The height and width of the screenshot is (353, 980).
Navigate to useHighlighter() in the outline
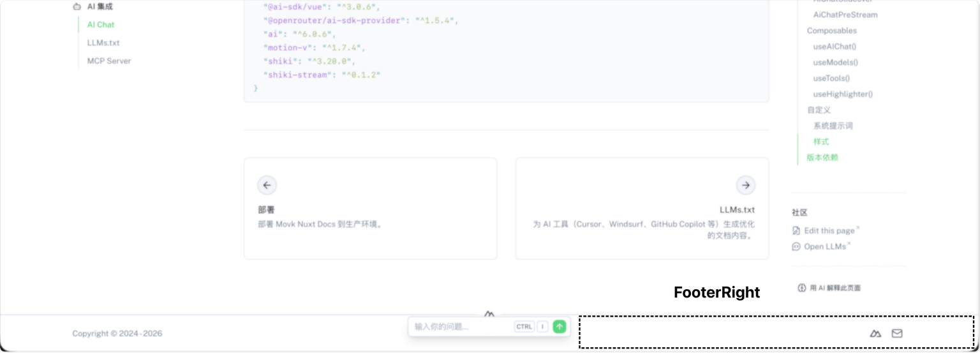pyautogui.click(x=842, y=94)
